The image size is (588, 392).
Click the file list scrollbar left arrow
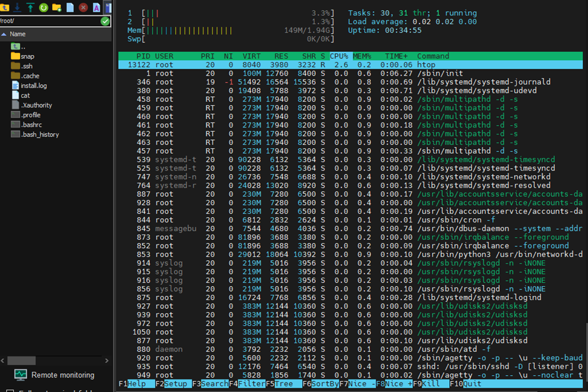[x=3, y=361]
